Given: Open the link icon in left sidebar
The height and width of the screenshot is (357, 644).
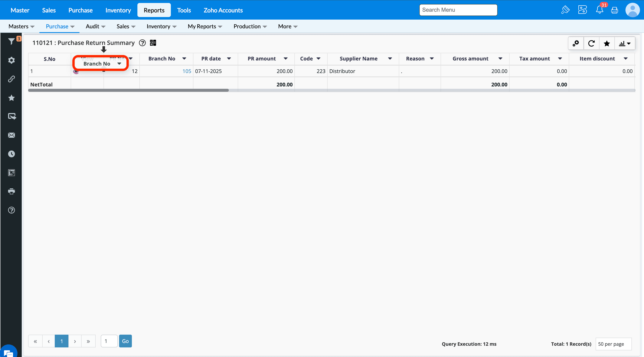Looking at the screenshot, I should pos(11,79).
